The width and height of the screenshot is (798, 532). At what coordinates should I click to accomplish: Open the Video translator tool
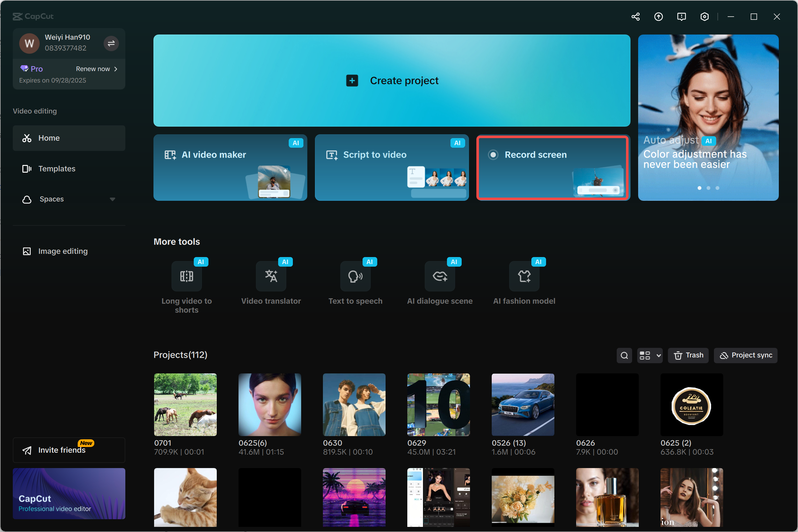(271, 276)
